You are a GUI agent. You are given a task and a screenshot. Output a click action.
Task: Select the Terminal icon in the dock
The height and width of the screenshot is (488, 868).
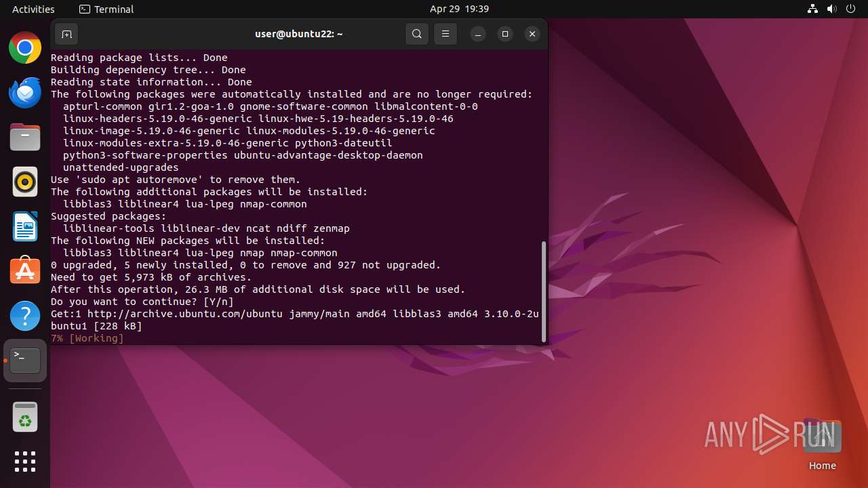pos(25,361)
